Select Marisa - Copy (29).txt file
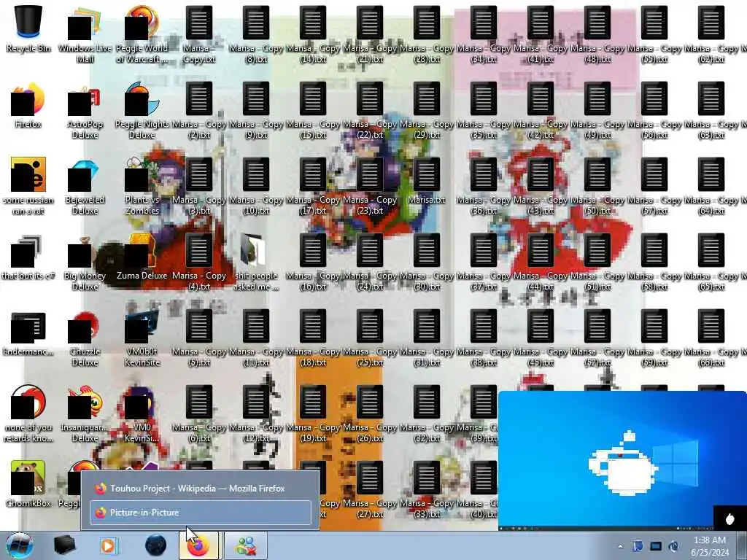 (x=426, y=111)
